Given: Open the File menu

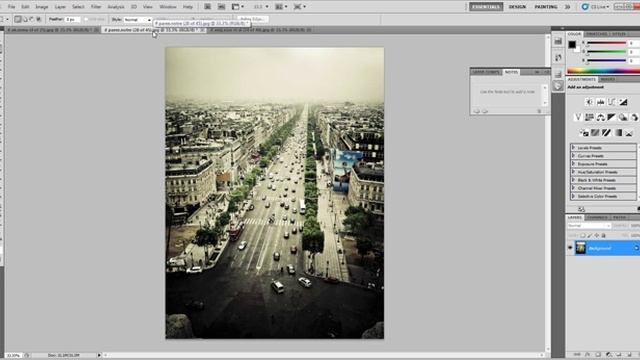Looking at the screenshot, I should [x=11, y=7].
